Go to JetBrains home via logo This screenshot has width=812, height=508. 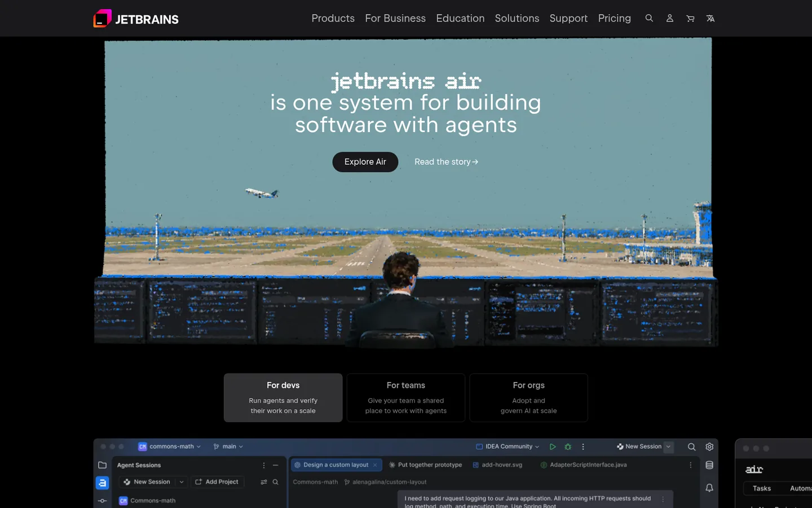(x=136, y=19)
